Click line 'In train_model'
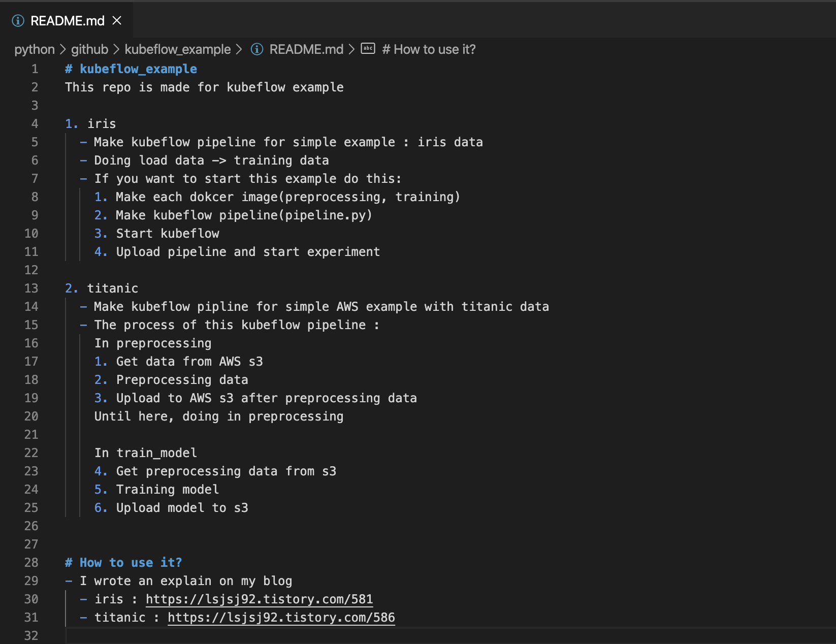 click(x=146, y=453)
